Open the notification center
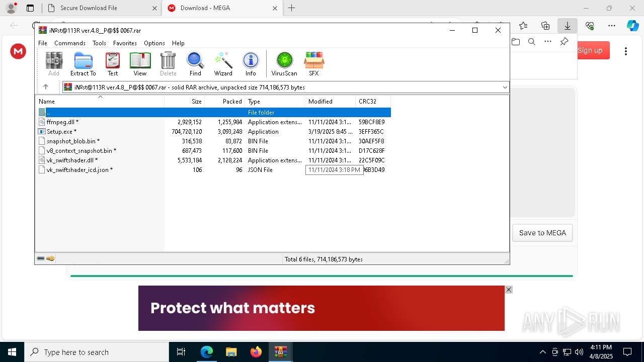 (x=627, y=352)
